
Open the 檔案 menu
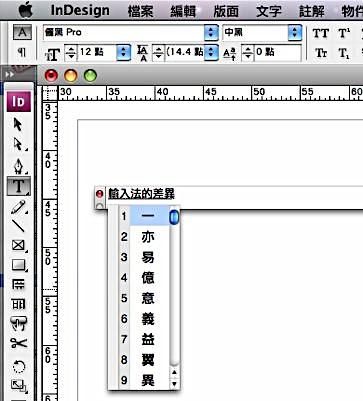coord(140,11)
